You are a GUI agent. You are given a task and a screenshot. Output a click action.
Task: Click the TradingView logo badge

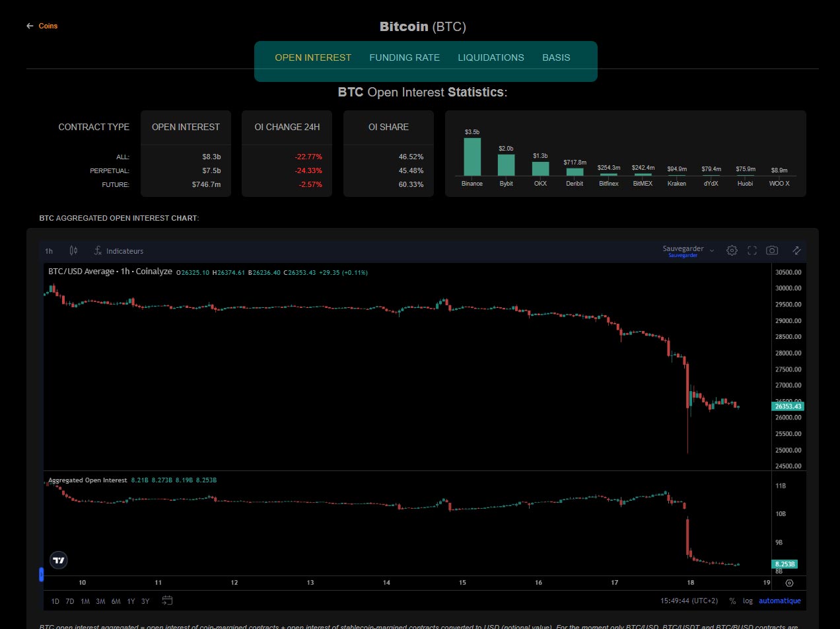(59, 560)
